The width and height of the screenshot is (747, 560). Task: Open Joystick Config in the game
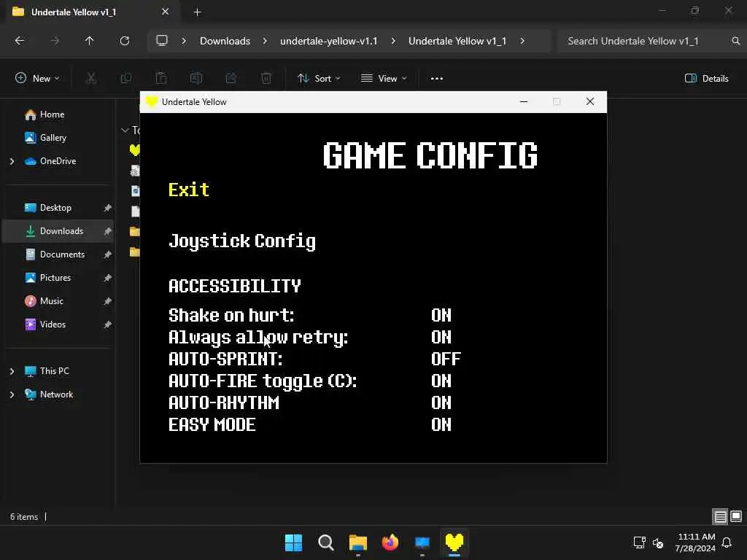tap(242, 241)
